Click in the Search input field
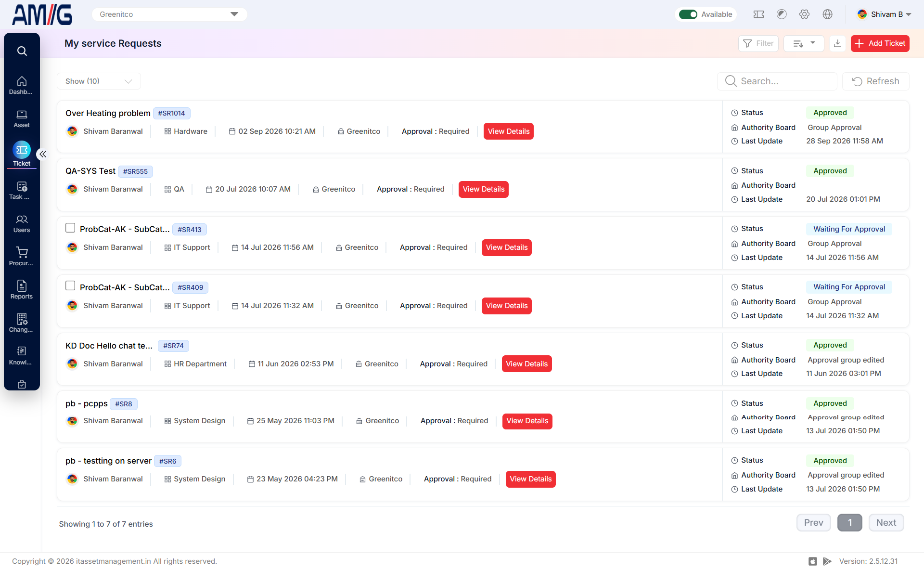 (x=777, y=81)
